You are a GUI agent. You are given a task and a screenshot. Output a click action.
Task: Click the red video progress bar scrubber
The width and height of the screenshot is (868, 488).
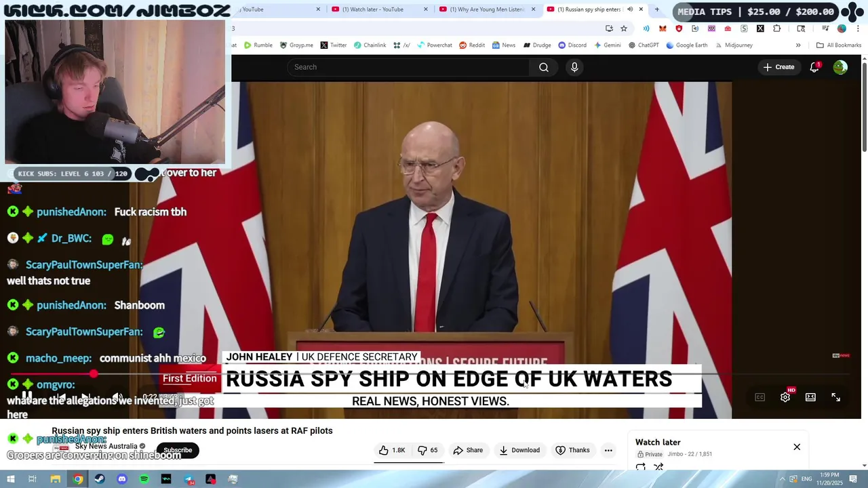[94, 374]
